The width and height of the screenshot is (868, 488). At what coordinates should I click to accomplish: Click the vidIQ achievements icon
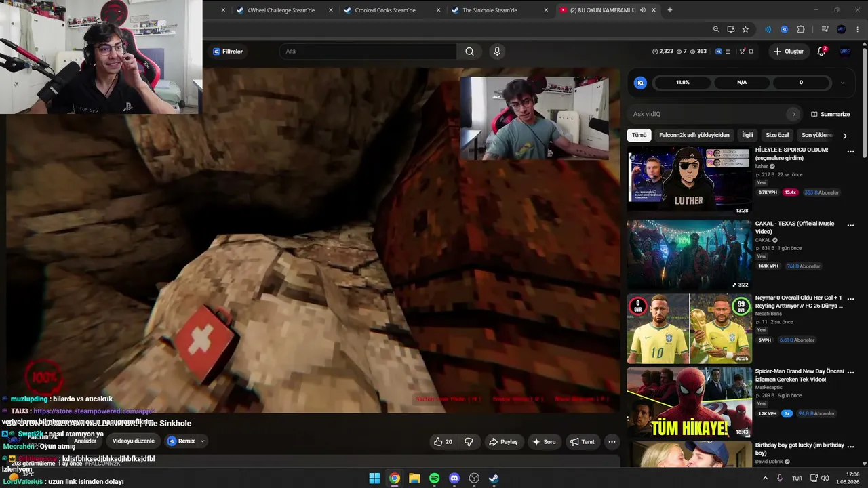click(743, 52)
